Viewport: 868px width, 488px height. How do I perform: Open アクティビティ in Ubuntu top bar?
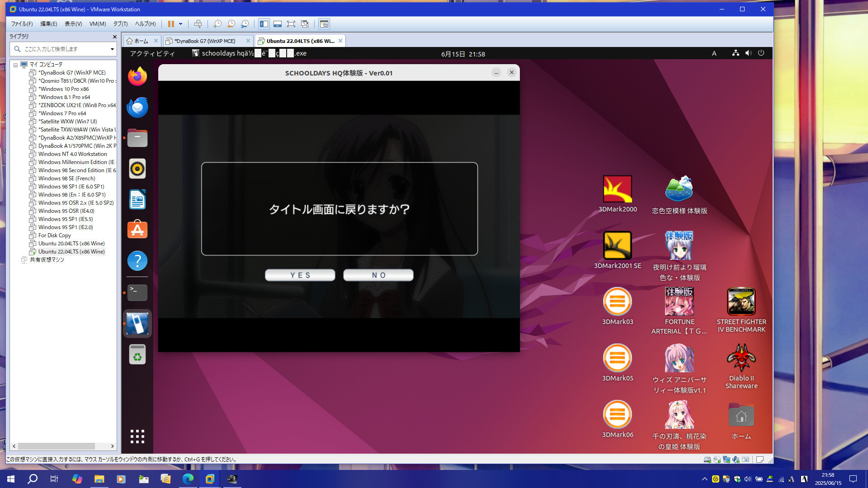152,53
